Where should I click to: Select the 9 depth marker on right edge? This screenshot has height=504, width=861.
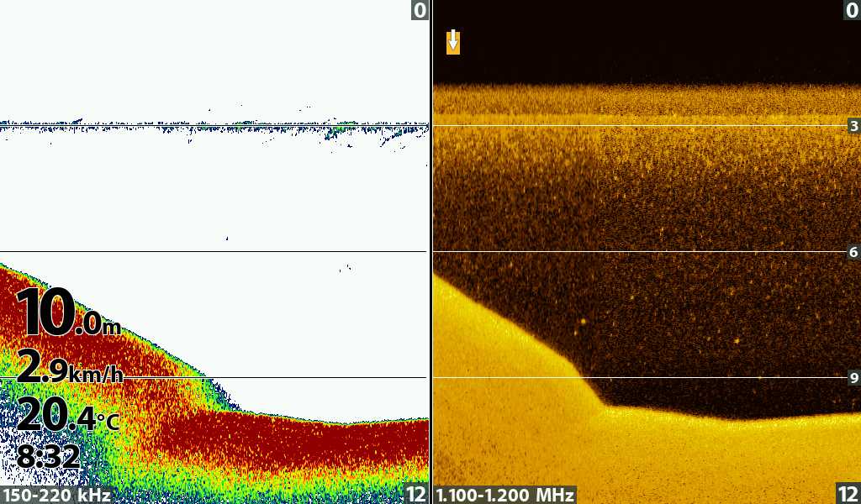[x=853, y=378]
